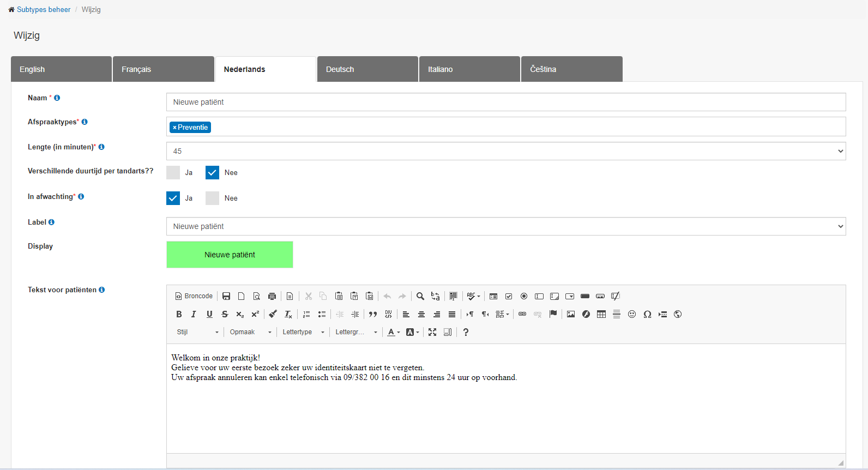Go to Subtypes beheer breadcrumb link

[x=44, y=9]
